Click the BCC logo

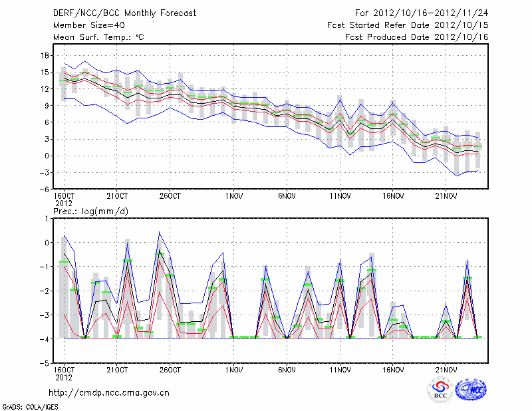tap(440, 390)
